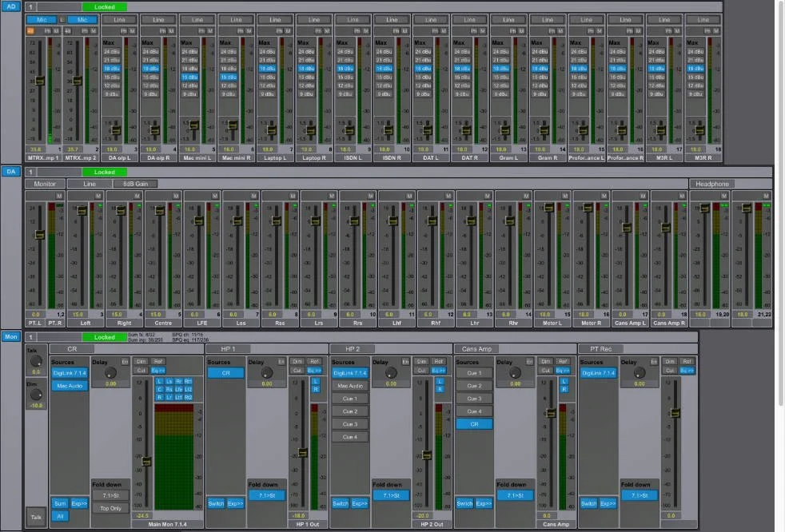Expand the HP 2 sources with Exp>>
This screenshot has width=785, height=532.
tap(359, 503)
